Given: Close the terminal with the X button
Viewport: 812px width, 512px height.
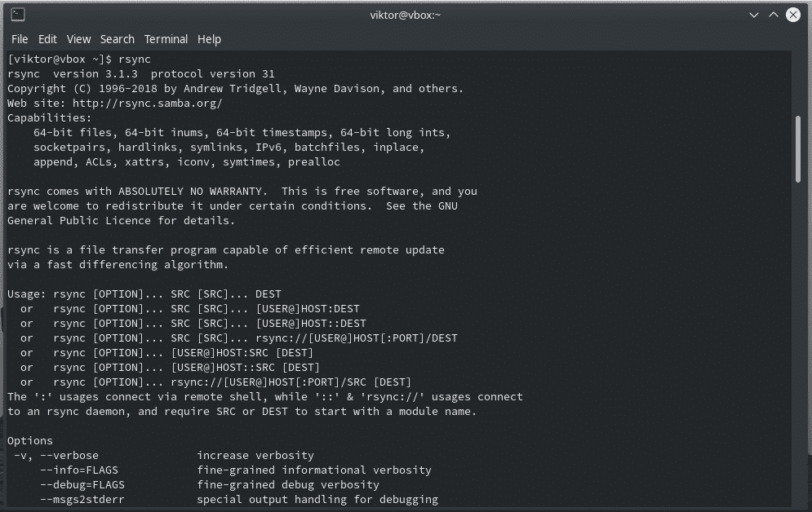Looking at the screenshot, I should click(793, 15).
